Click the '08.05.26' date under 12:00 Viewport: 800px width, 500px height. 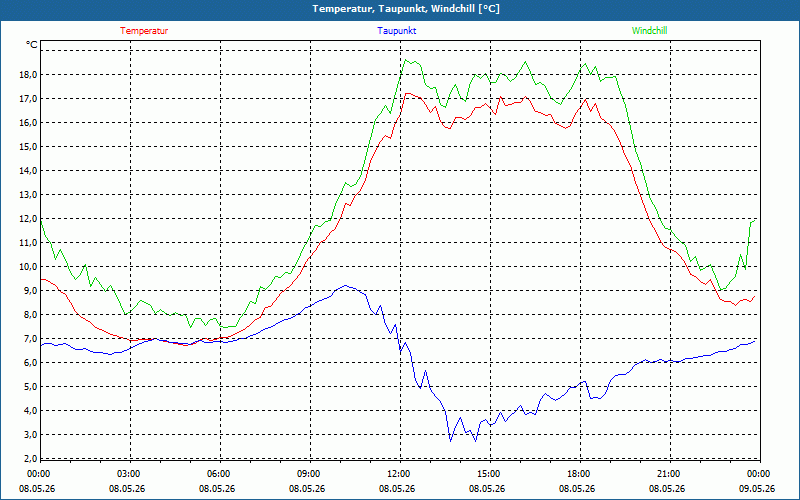397,488
